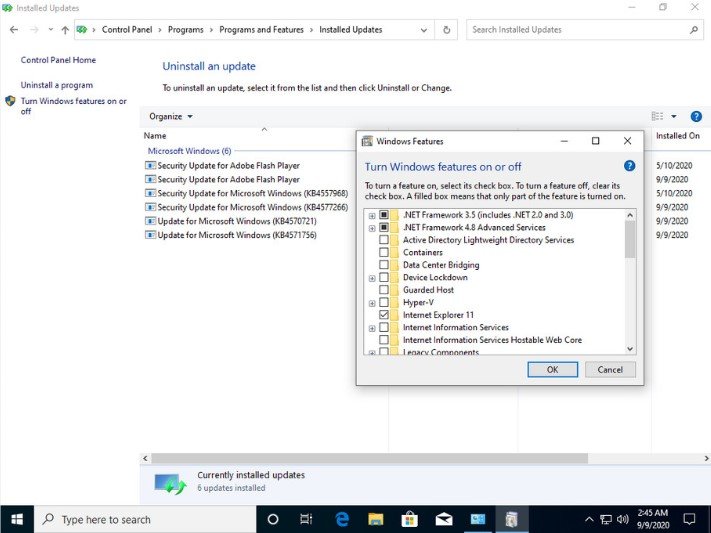Open Mail app from taskbar

coord(443,519)
